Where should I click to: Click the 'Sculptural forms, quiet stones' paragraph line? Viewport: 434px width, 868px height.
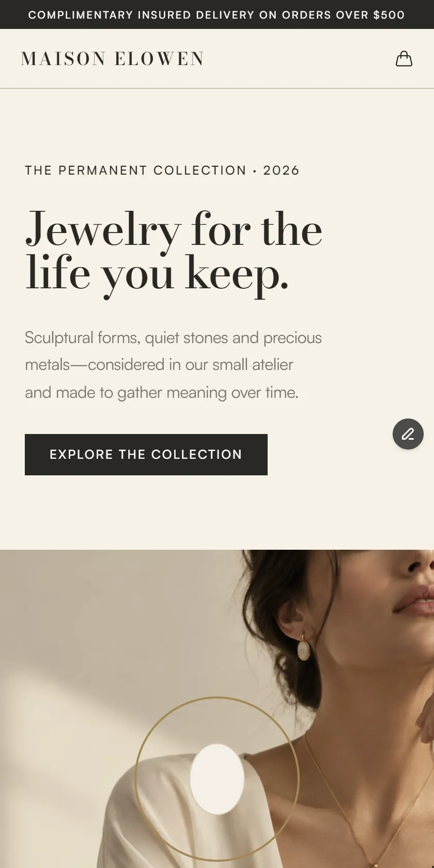tap(173, 338)
